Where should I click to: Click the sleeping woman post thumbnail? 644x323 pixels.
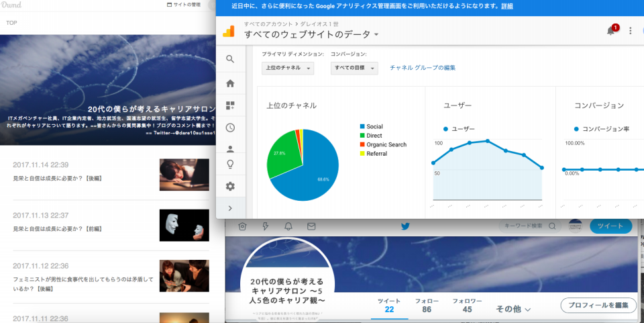(184, 175)
